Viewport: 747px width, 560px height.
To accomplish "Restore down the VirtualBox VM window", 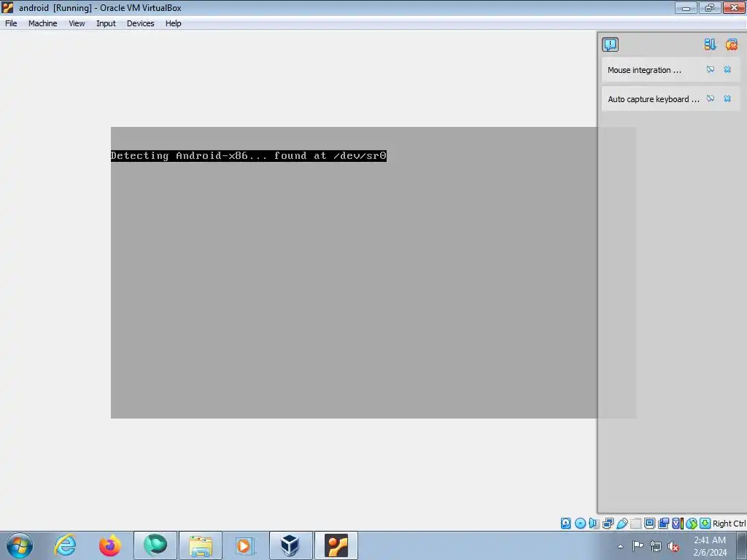I will point(709,7).
